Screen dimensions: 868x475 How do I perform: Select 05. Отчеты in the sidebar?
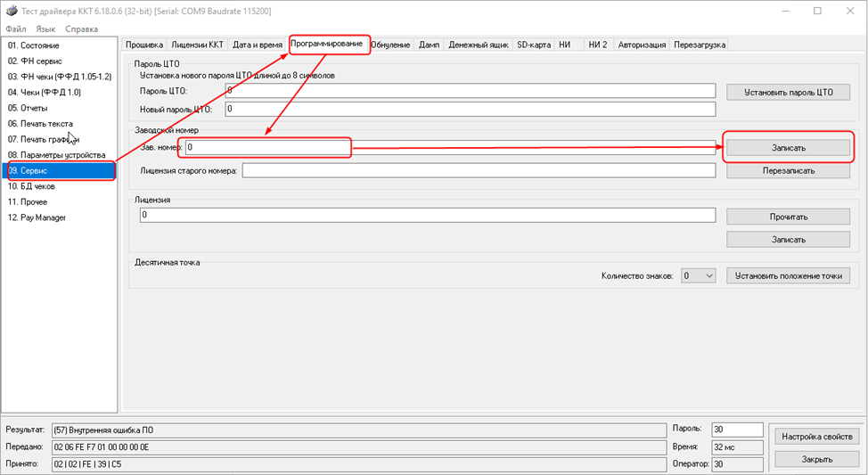(x=29, y=108)
